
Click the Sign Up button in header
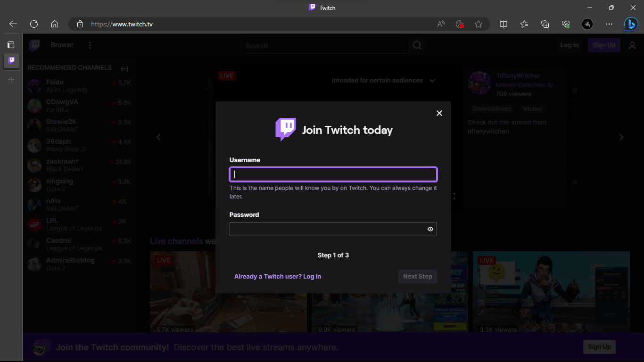click(x=604, y=45)
